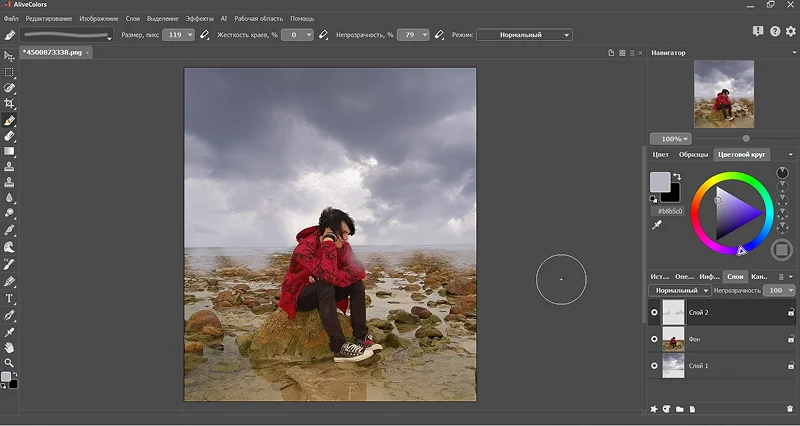Open the Редактирование menu
Screen dimensions: 800x426
tap(49, 18)
